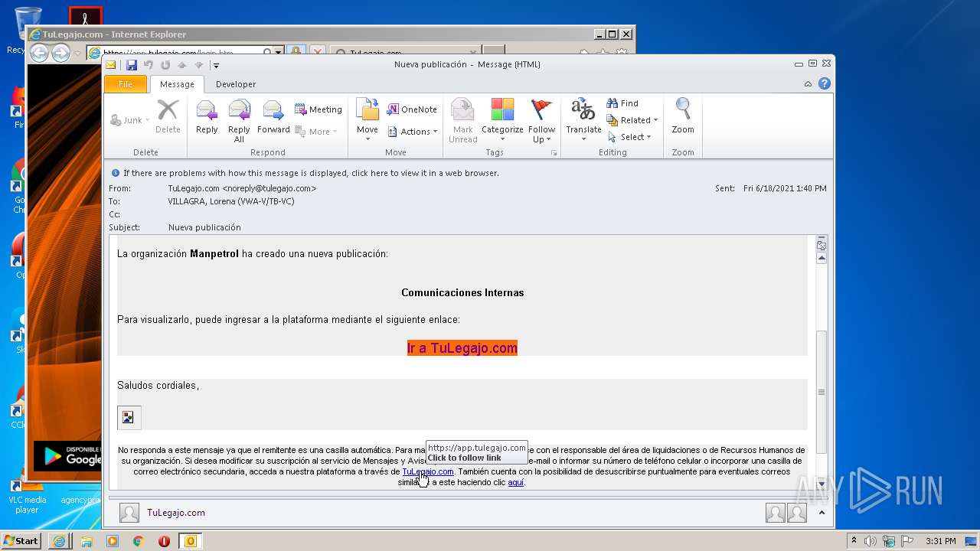The height and width of the screenshot is (551, 980).
Task: Open Translate options
Action: (x=583, y=121)
